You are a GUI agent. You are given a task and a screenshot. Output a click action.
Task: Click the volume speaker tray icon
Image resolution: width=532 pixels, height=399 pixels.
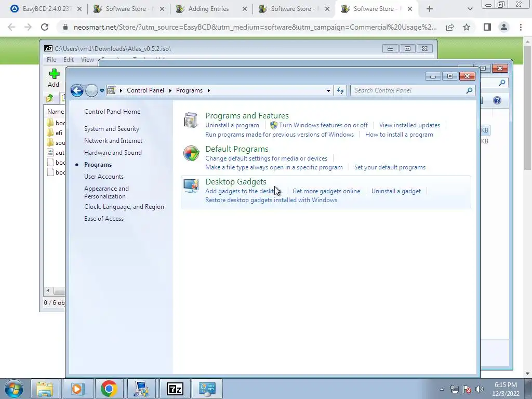tap(479, 389)
